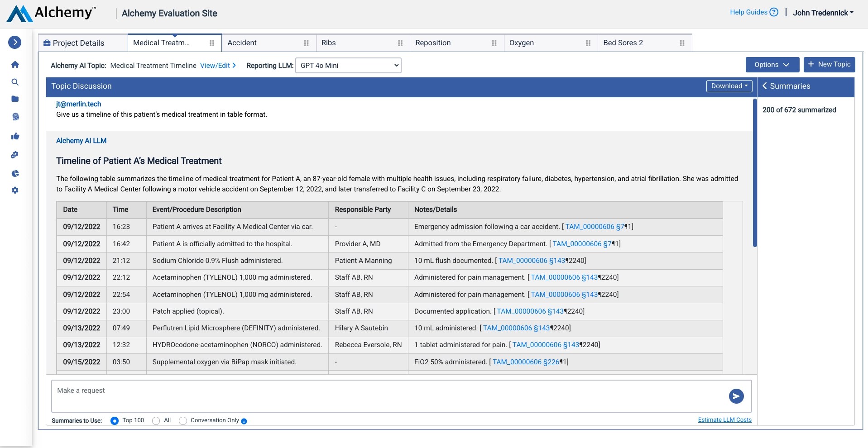The height and width of the screenshot is (448, 868).
Task: Select the All summaries radio
Action: pyautogui.click(x=156, y=421)
